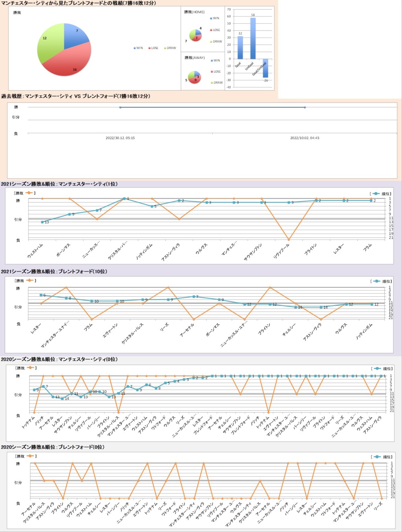Select rank point 5 in 2021 マンチェスター・シティ chart

(x=152, y=206)
